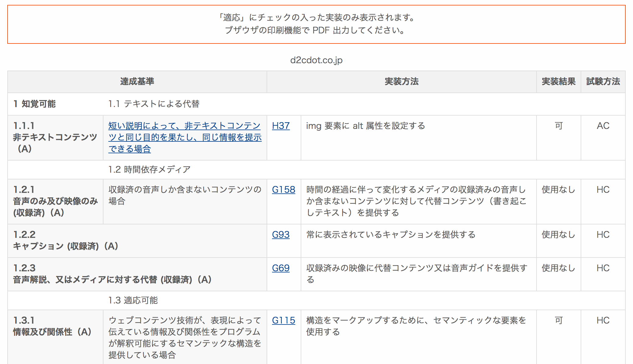The height and width of the screenshot is (364, 633).
Task: Click the 1.2.3 音声解説 row heading
Action: point(112,274)
